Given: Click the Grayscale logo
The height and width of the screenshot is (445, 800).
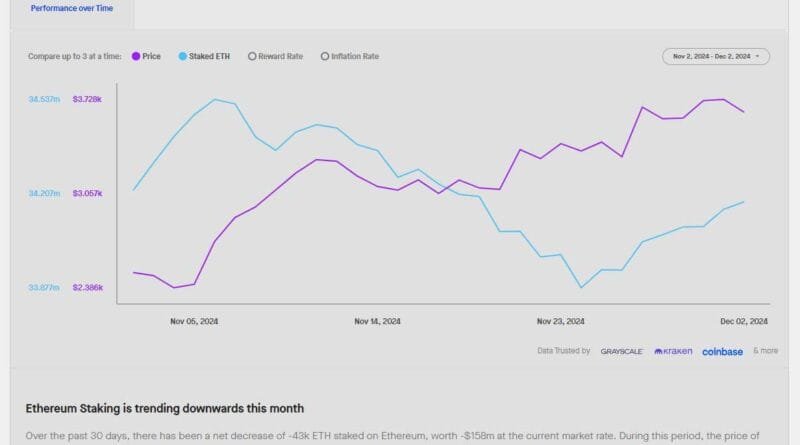Looking at the screenshot, I should coord(621,352).
